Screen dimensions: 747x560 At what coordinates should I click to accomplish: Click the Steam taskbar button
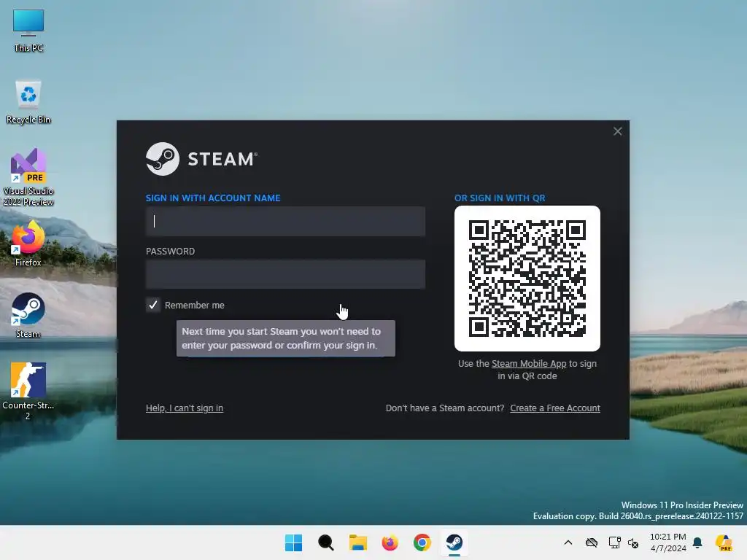coord(454,542)
